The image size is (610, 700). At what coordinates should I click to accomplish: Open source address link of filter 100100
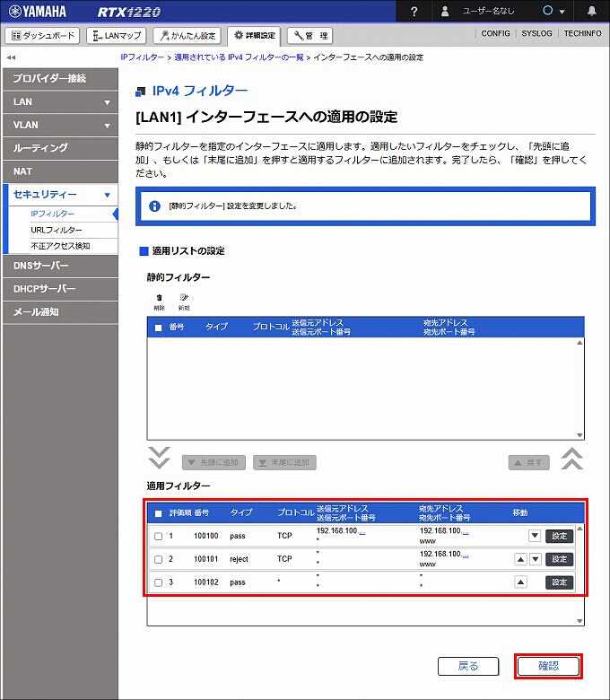point(362,531)
